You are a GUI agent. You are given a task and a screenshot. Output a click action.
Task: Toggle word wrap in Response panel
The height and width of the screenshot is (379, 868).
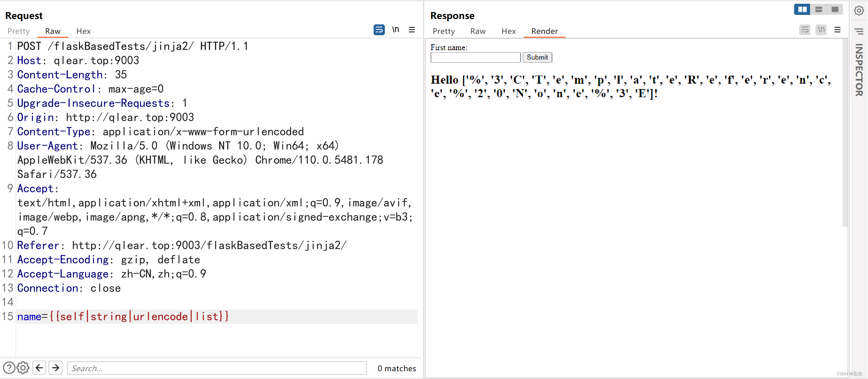click(805, 30)
